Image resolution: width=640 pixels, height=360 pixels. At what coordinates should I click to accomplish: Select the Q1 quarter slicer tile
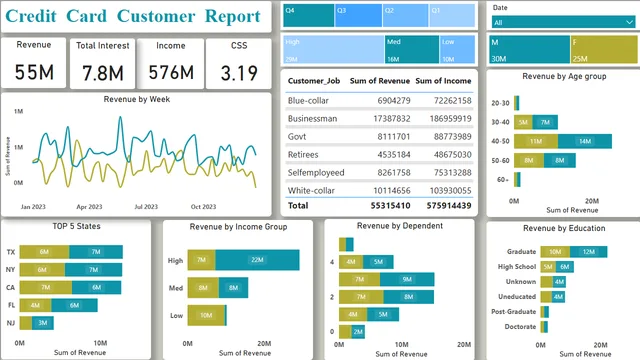click(x=452, y=16)
